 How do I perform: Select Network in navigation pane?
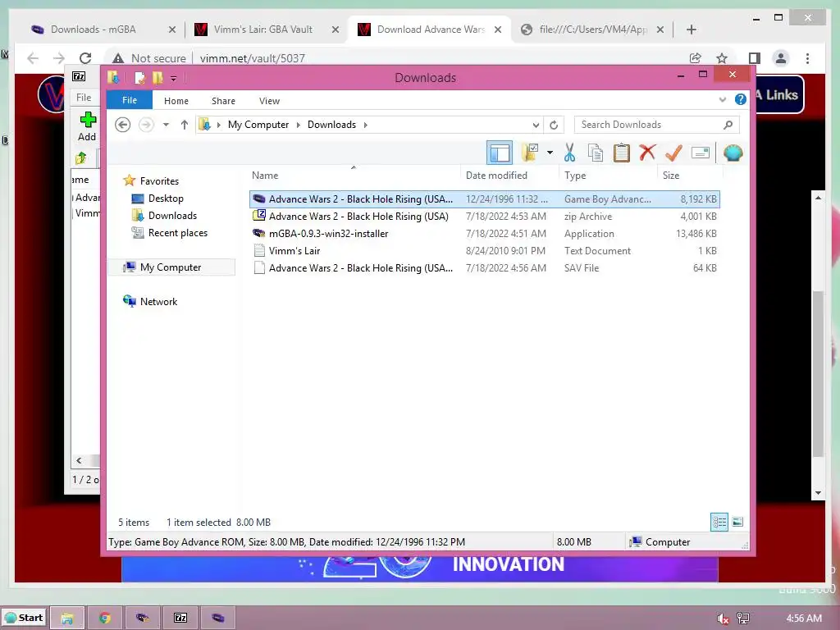click(158, 301)
